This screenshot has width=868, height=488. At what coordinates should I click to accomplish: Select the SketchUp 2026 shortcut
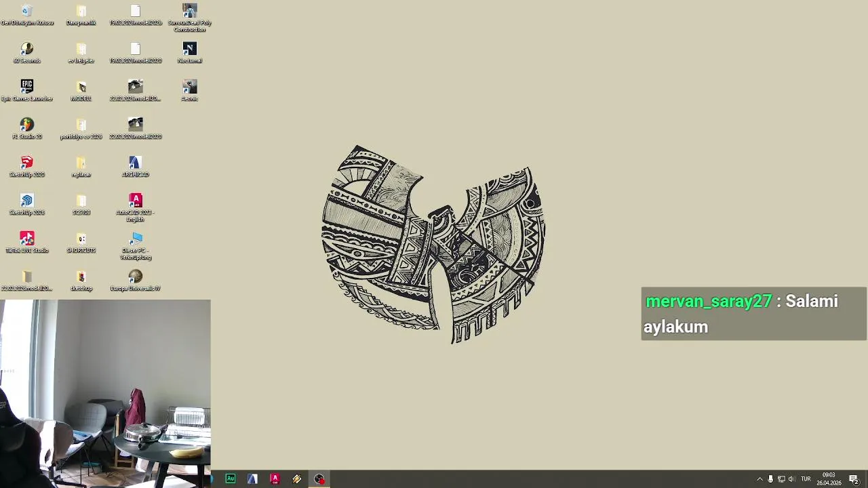26,205
